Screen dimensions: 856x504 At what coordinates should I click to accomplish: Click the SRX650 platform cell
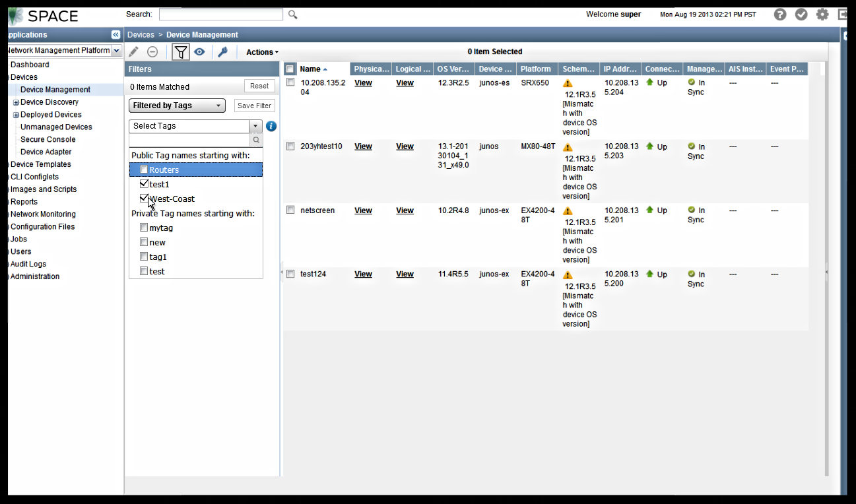click(x=535, y=83)
